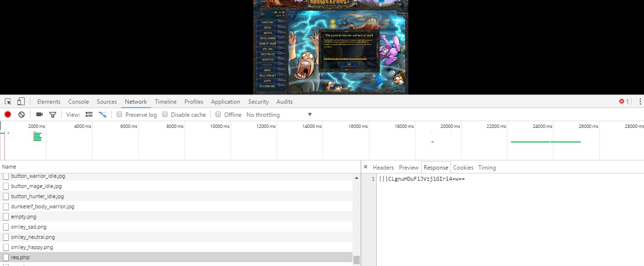The image size is (644, 266).
Task: Open the Console panel tab
Action: click(x=78, y=102)
